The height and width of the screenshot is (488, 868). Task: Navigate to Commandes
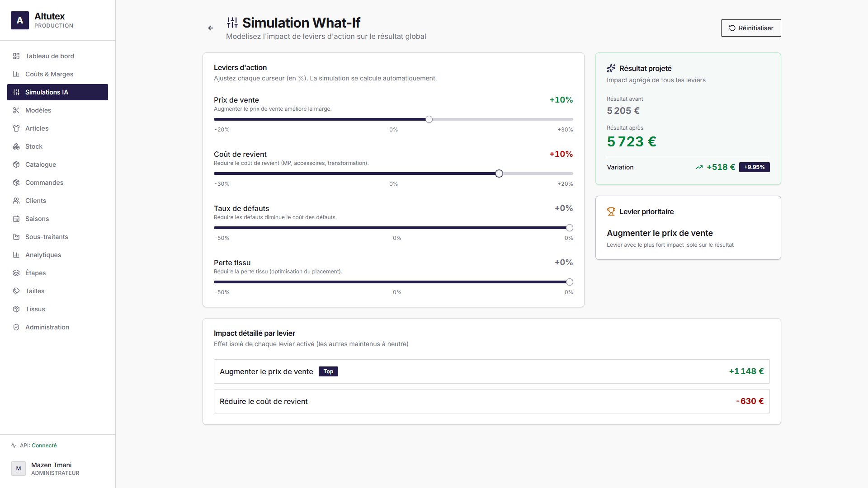click(x=57, y=183)
